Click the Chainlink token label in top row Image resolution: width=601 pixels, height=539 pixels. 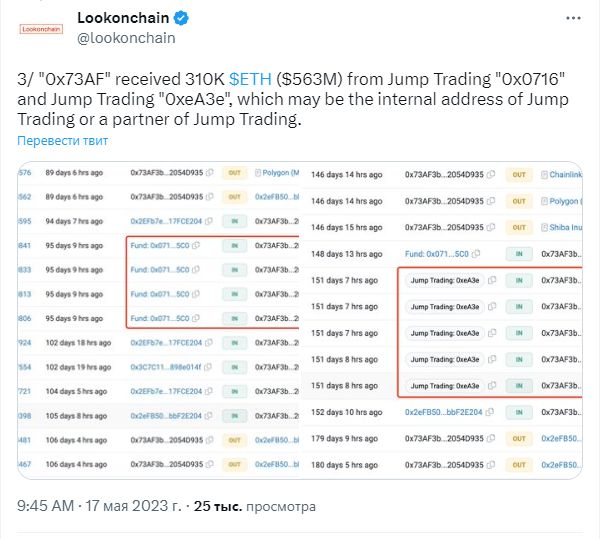tap(565, 175)
